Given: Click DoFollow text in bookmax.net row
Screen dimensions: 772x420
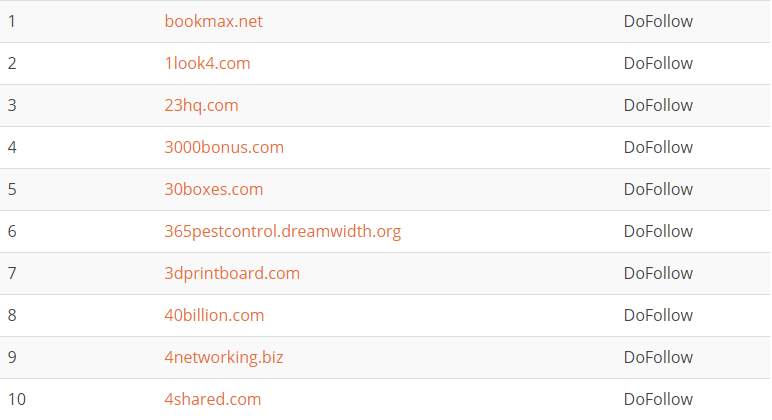Looking at the screenshot, I should [x=658, y=21].
